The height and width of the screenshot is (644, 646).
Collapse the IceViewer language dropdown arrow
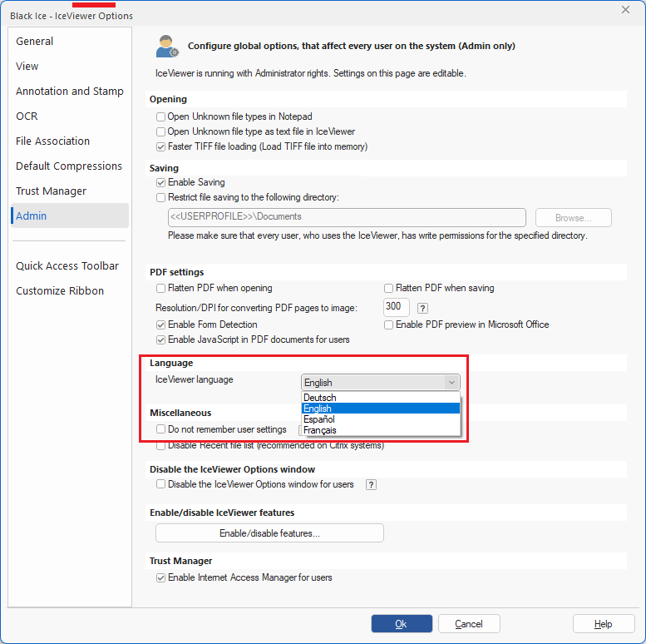coord(451,383)
